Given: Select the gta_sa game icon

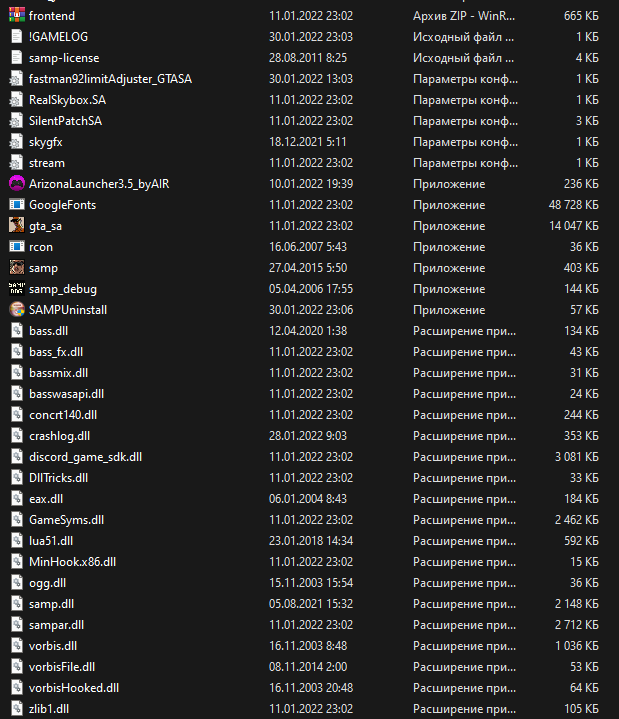Looking at the screenshot, I should coord(17,226).
